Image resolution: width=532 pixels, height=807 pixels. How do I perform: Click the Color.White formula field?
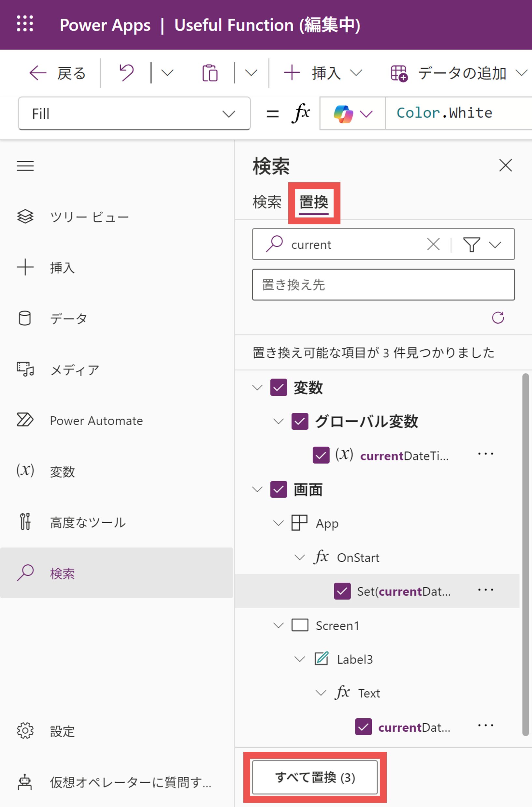pos(459,113)
